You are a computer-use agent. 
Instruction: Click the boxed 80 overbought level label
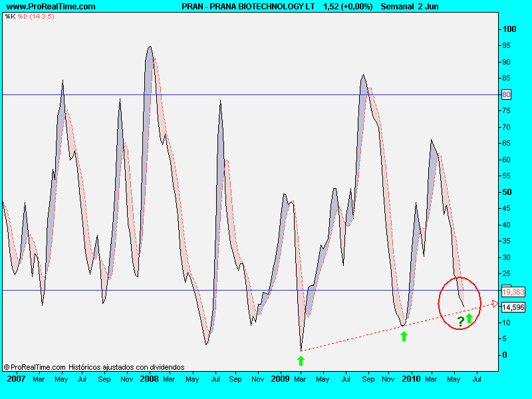pos(506,94)
